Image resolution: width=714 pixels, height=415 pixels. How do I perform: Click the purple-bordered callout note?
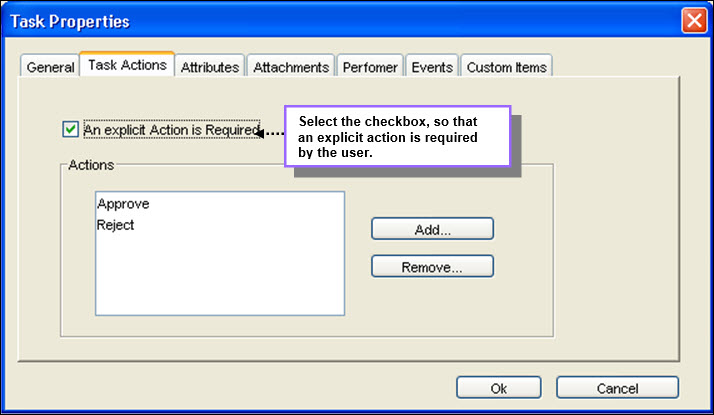[398, 137]
